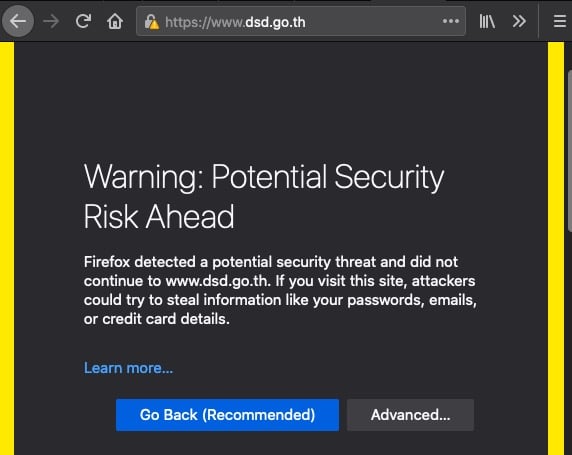Click the scrollbar track beneath the thumb
572x455 pixels.
[x=569, y=343]
